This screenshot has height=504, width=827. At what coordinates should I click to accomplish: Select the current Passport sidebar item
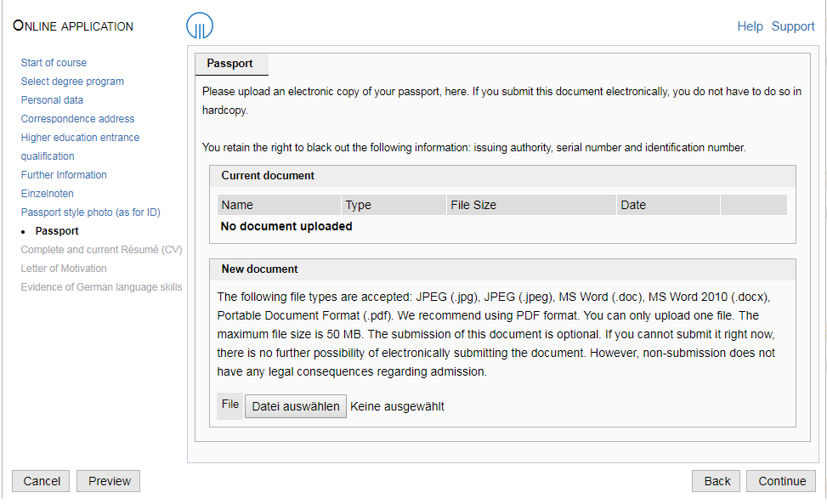(57, 231)
